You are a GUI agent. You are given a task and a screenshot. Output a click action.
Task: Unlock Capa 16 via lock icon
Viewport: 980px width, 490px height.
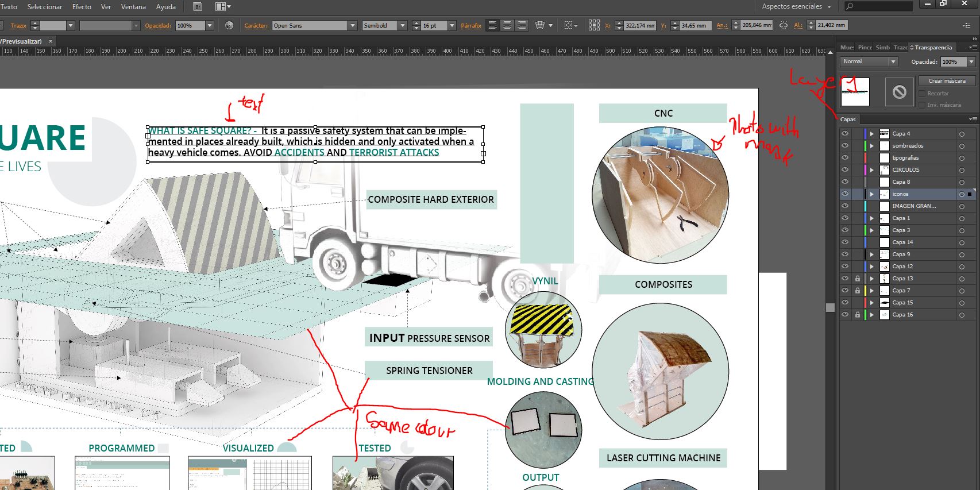858,315
